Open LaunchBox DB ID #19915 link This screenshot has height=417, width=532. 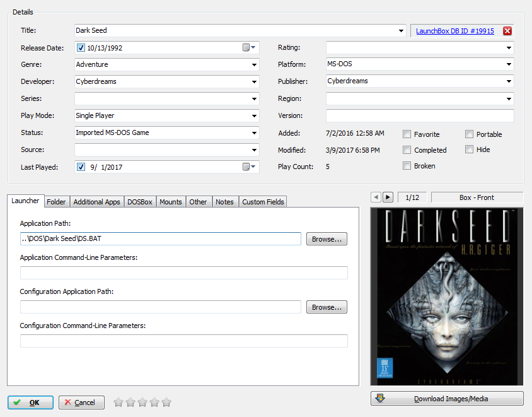455,31
